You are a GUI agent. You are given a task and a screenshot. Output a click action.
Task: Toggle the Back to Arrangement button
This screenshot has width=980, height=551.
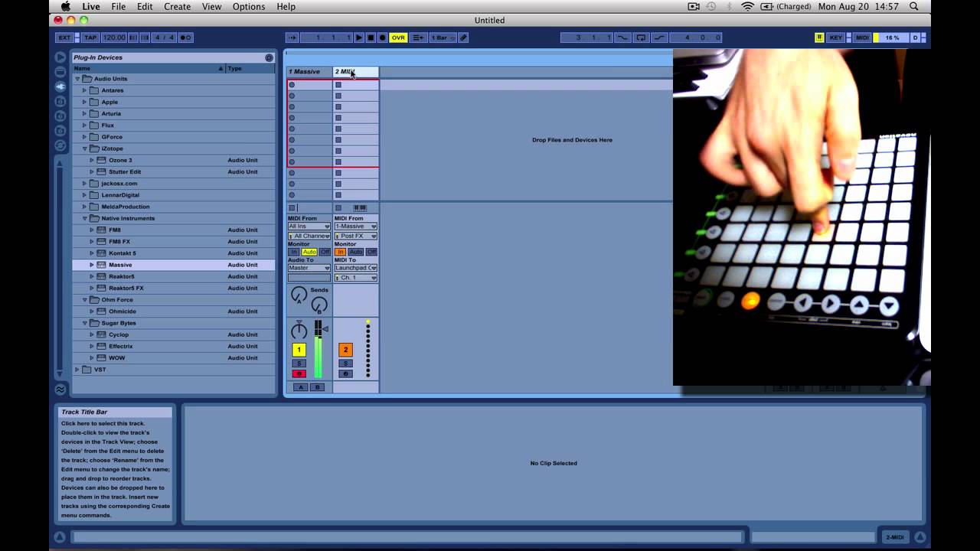pos(418,37)
